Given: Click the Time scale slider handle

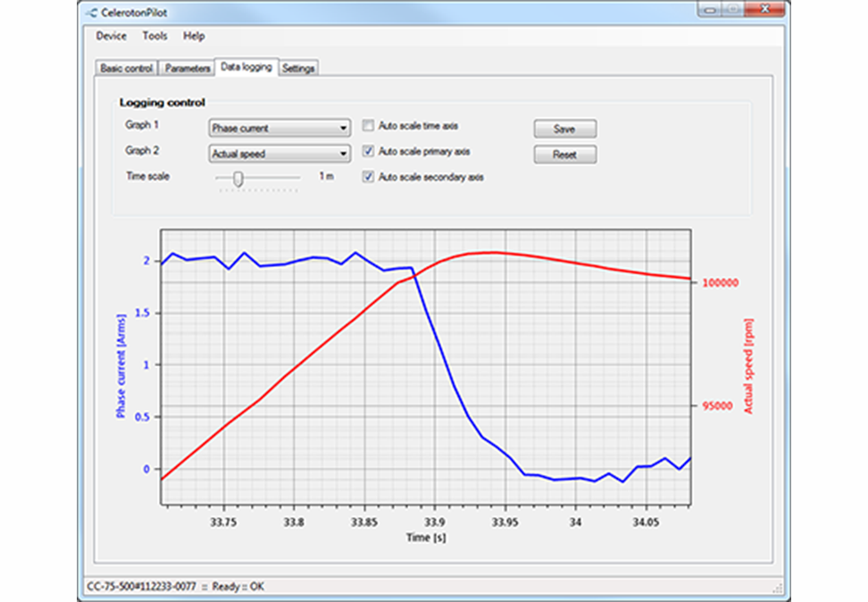Looking at the screenshot, I should pyautogui.click(x=238, y=179).
